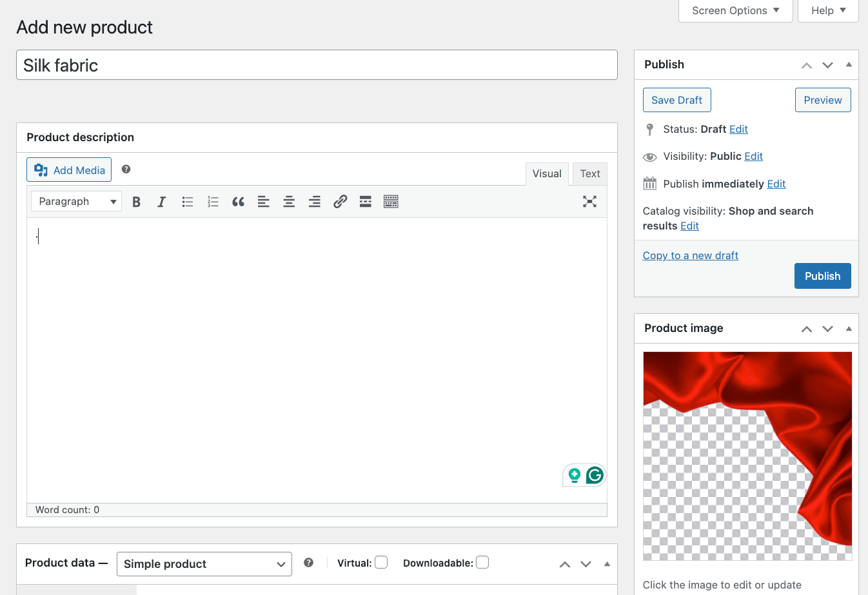Collapse the Publish panel
Viewport: 868px width, 595px height.
[x=849, y=64]
